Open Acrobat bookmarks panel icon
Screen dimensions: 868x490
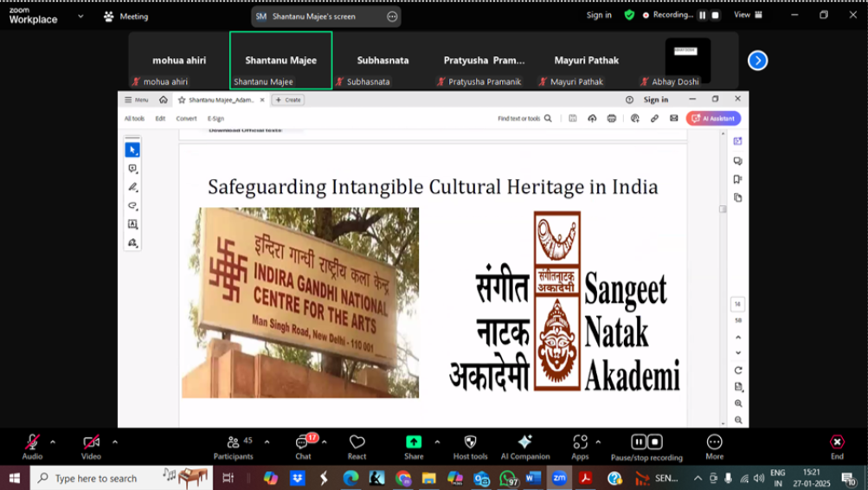[738, 179]
